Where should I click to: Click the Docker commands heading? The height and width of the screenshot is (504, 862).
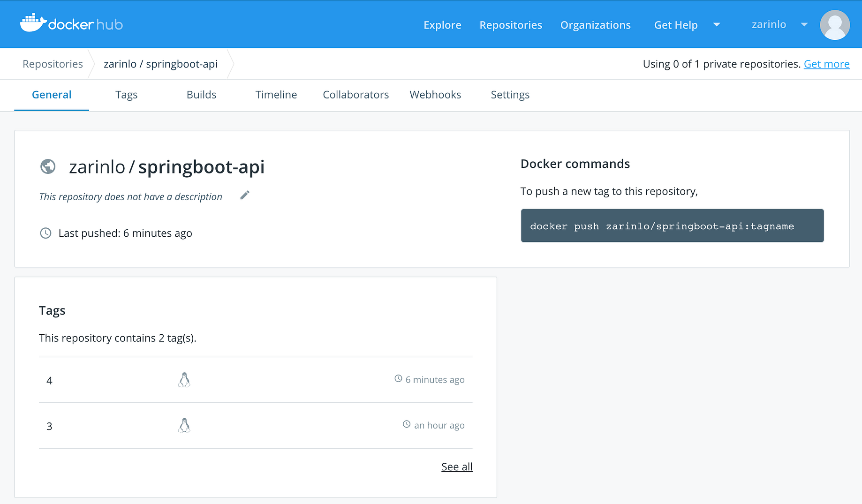click(575, 164)
